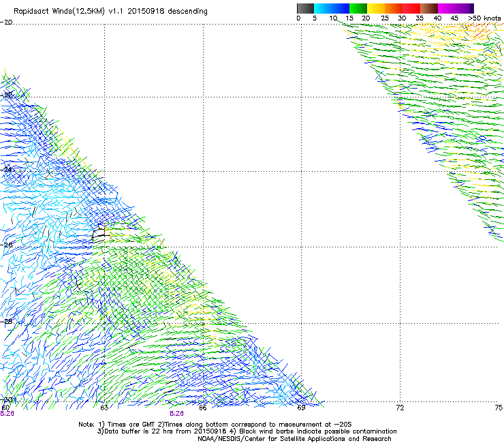Click the blue 10-15 knots legend color segment
The height and width of the screenshot is (443, 504).
click(x=341, y=8)
